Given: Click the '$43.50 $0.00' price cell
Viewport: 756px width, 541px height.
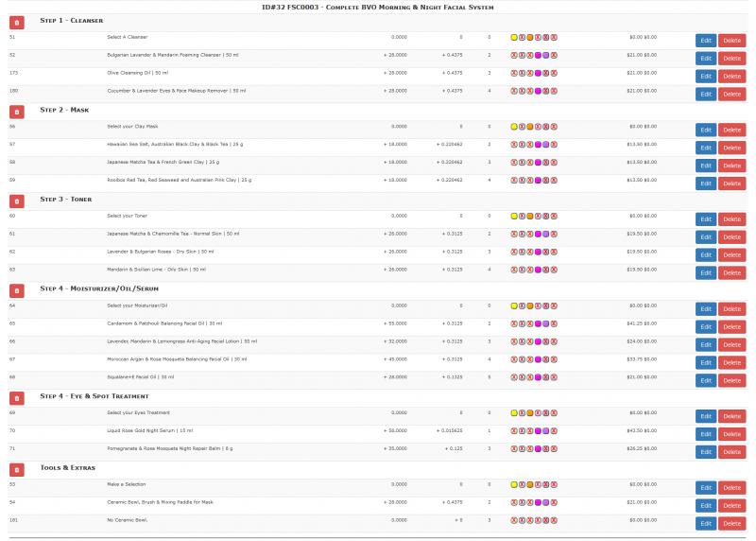Looking at the screenshot, I should 642,430.
